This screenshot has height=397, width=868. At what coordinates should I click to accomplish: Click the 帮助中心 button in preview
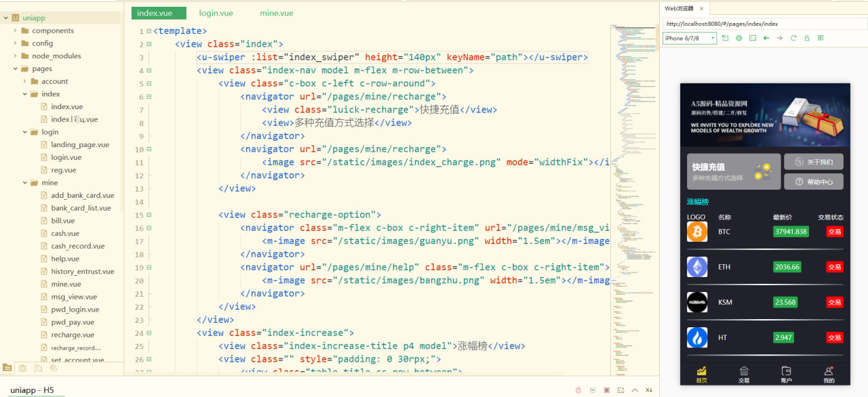(814, 182)
